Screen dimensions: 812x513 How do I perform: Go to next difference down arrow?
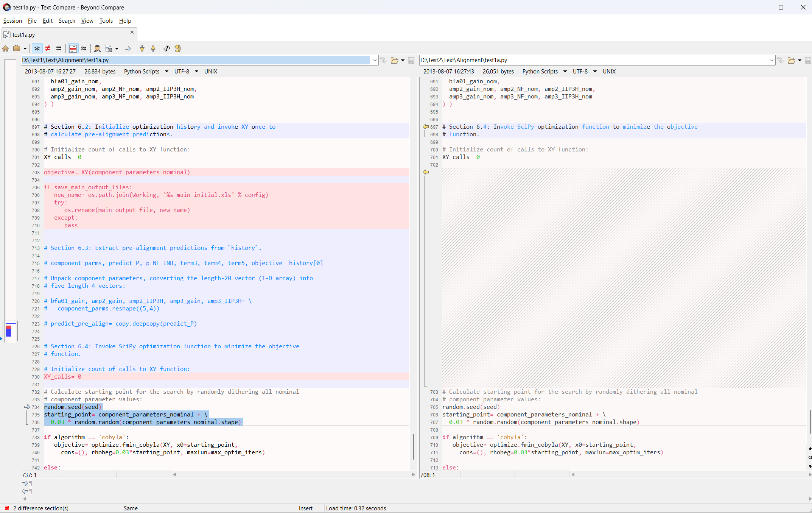pos(142,48)
